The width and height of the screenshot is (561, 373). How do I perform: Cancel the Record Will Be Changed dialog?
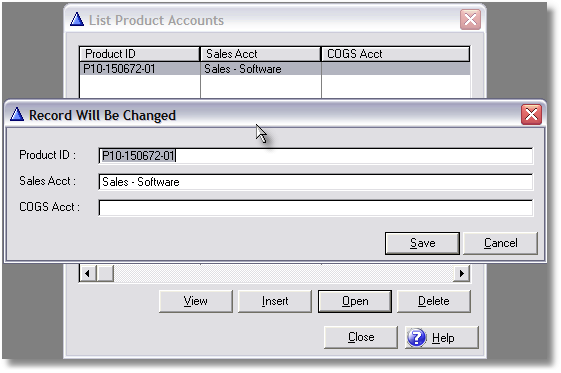pos(500,243)
